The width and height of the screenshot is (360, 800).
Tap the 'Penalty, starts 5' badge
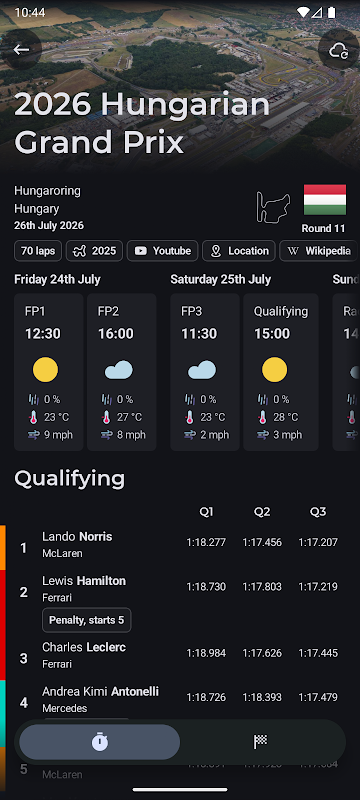(87, 620)
